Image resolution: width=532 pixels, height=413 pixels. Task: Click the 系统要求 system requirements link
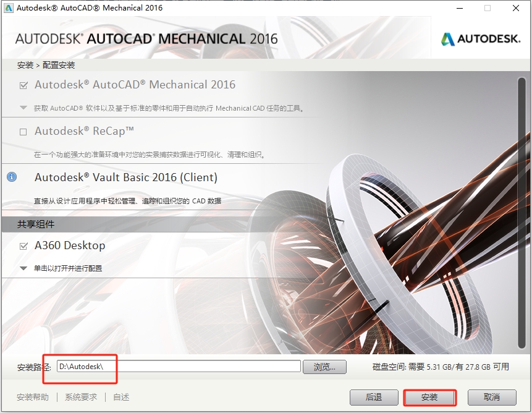[80, 396]
